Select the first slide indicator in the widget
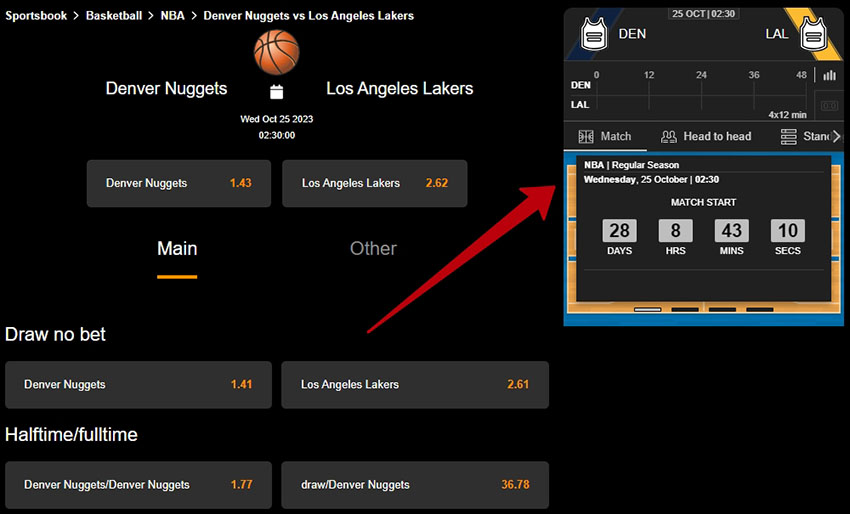This screenshot has width=850, height=514. click(647, 310)
